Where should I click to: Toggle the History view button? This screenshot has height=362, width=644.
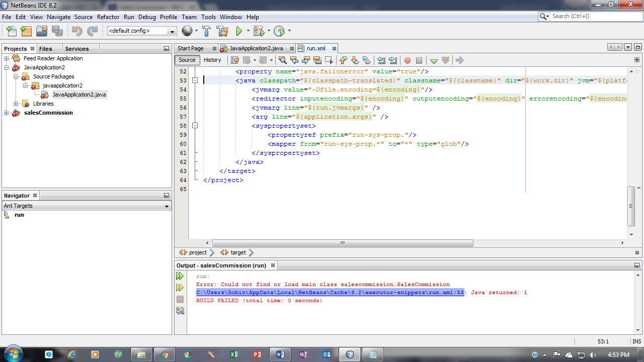click(212, 60)
